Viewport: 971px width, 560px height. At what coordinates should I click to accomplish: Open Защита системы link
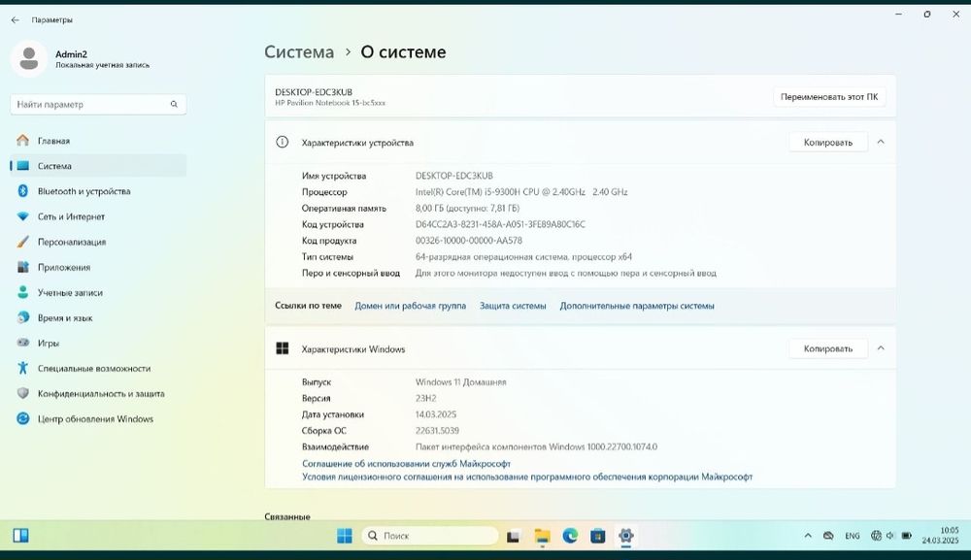click(x=513, y=306)
